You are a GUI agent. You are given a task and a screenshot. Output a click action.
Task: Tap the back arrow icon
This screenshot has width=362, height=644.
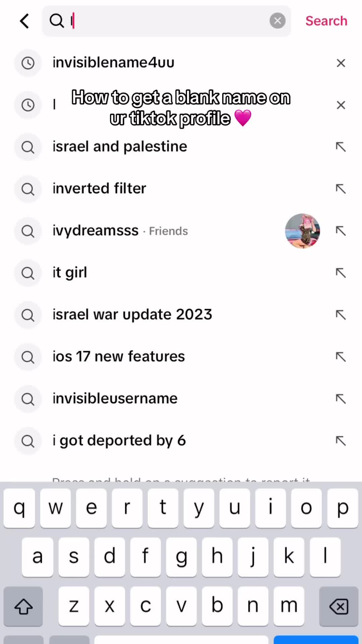pos(24,21)
